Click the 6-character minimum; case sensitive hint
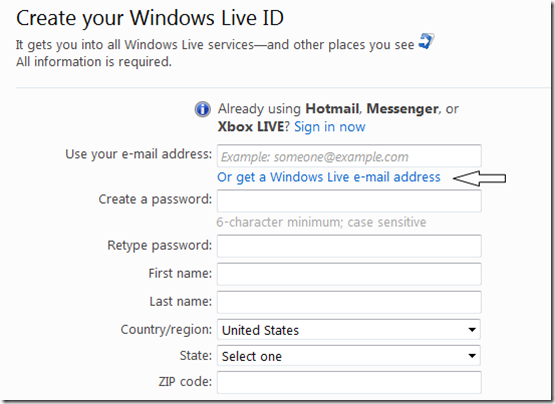Screen dimensions: 555x404 [x=321, y=222]
